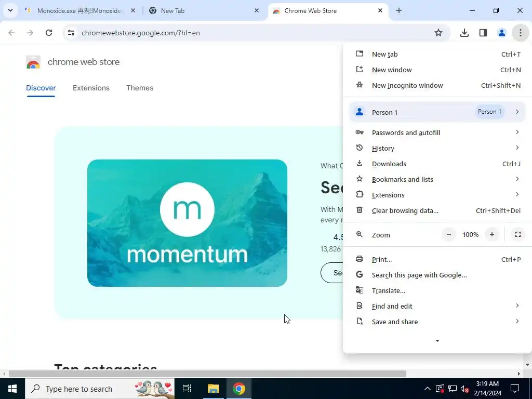Select the Chrome Web Store tab
This screenshot has width=532, height=399.
click(328, 10)
